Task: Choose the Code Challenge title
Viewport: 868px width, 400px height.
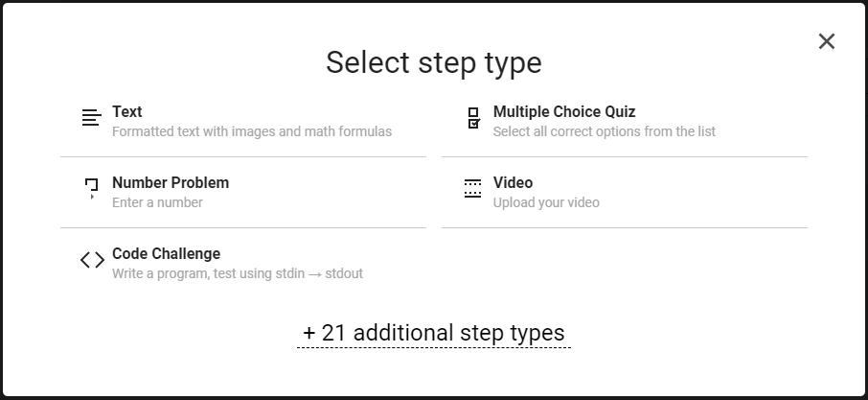Action: pos(166,254)
